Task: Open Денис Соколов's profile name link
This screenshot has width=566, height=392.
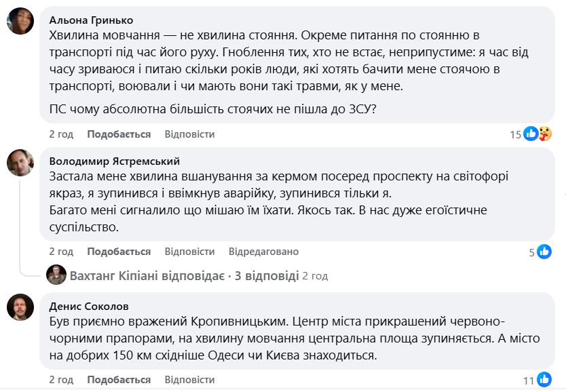Action: (x=89, y=306)
